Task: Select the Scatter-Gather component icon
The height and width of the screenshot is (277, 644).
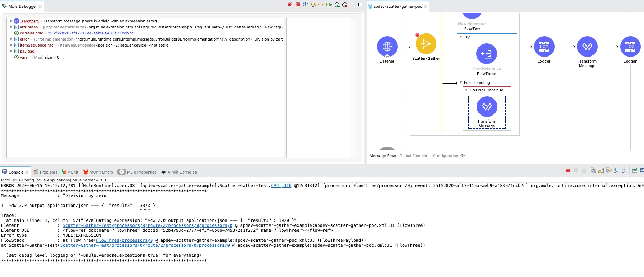Action: [426, 44]
